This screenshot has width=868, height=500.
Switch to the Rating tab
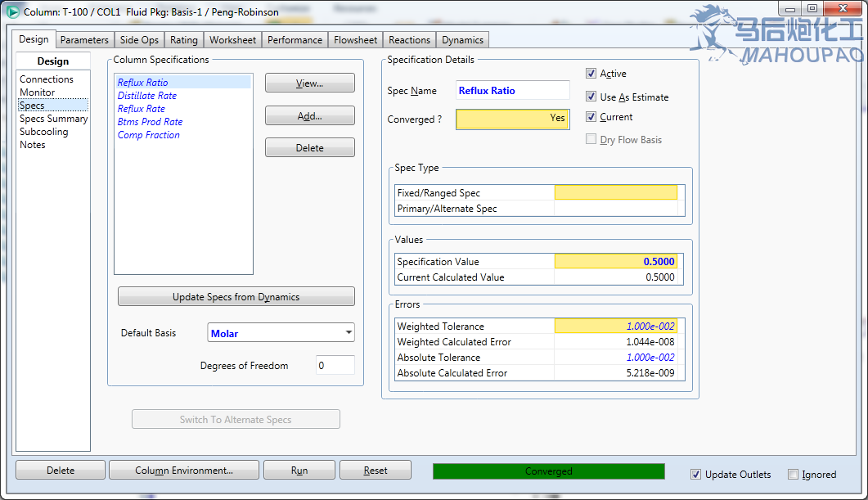(184, 40)
